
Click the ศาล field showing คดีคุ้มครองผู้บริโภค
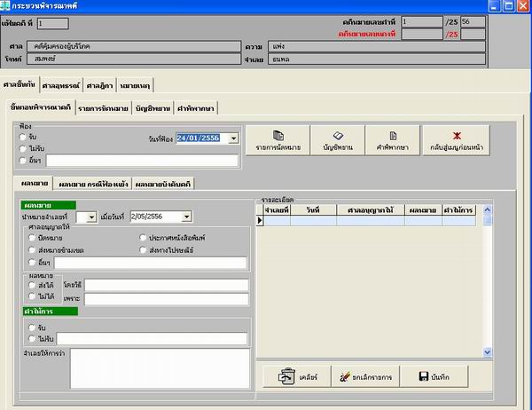pyautogui.click(x=134, y=46)
